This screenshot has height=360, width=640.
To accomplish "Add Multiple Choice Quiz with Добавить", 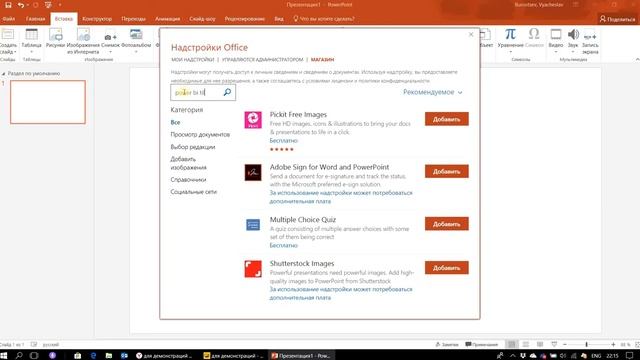I will 447,224.
